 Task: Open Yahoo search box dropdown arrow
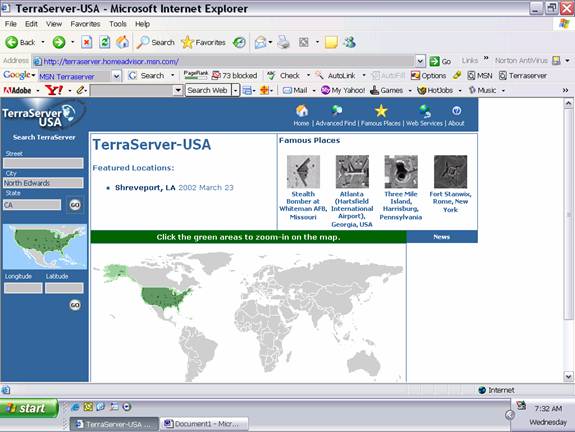[178, 90]
